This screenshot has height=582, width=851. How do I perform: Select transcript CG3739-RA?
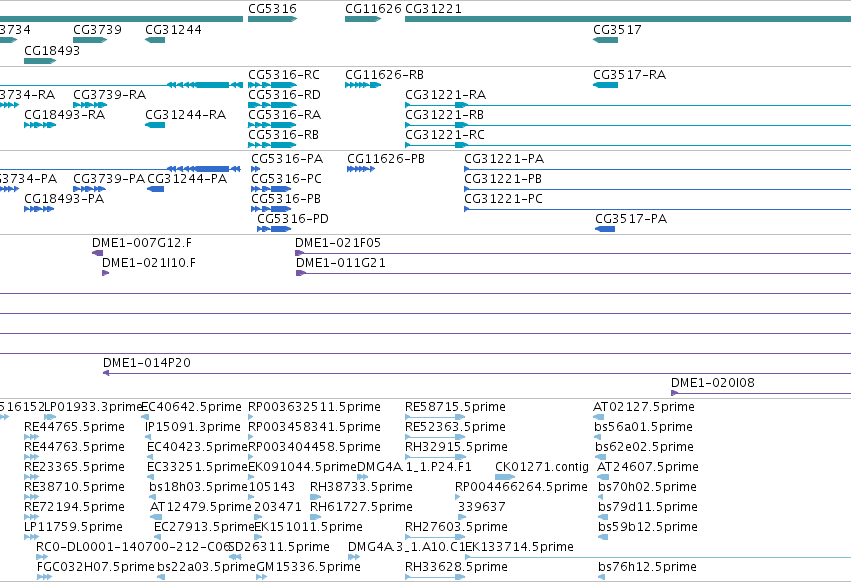coord(110,94)
